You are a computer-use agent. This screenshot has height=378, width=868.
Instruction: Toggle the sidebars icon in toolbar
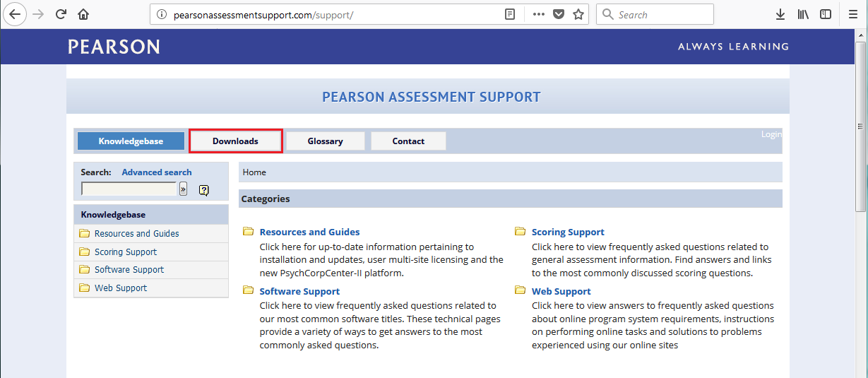pyautogui.click(x=825, y=14)
